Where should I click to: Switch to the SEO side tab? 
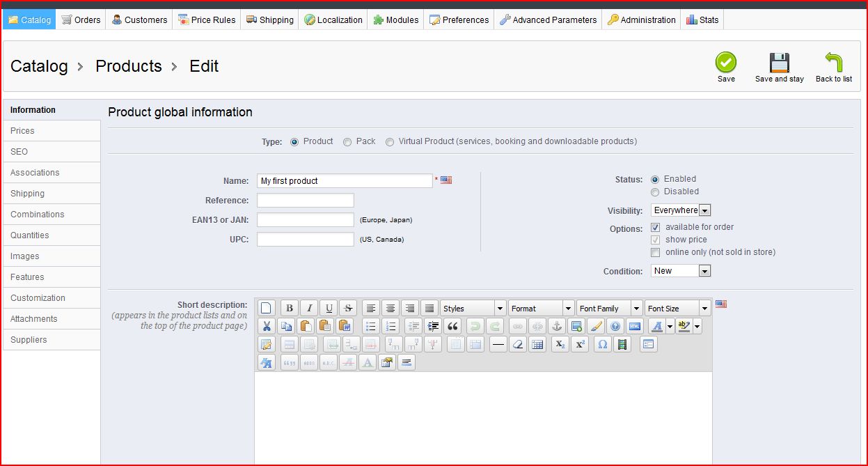point(52,152)
